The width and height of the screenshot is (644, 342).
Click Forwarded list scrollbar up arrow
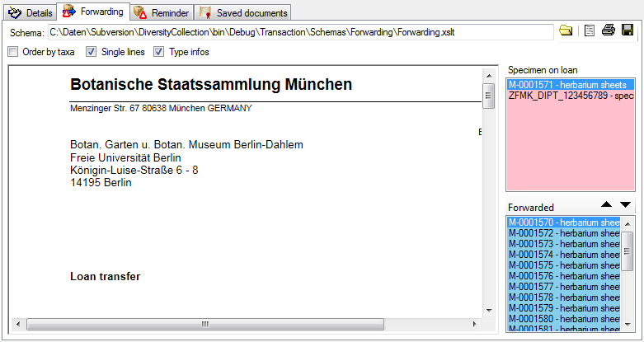(x=628, y=224)
